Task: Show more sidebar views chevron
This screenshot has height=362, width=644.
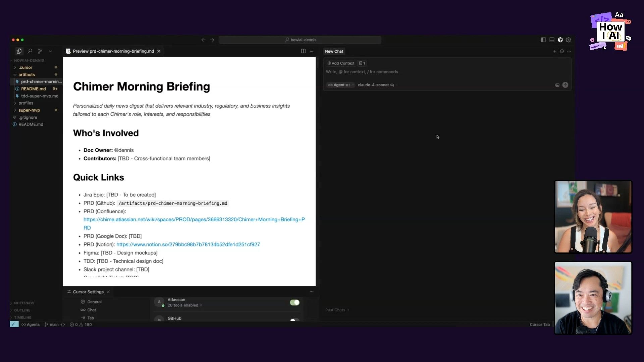Action: [50, 51]
